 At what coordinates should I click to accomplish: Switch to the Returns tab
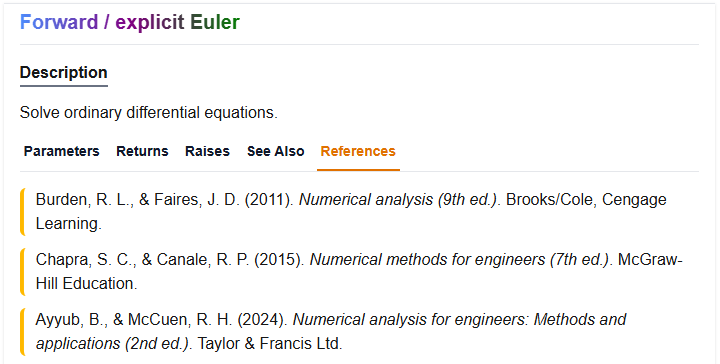(142, 151)
